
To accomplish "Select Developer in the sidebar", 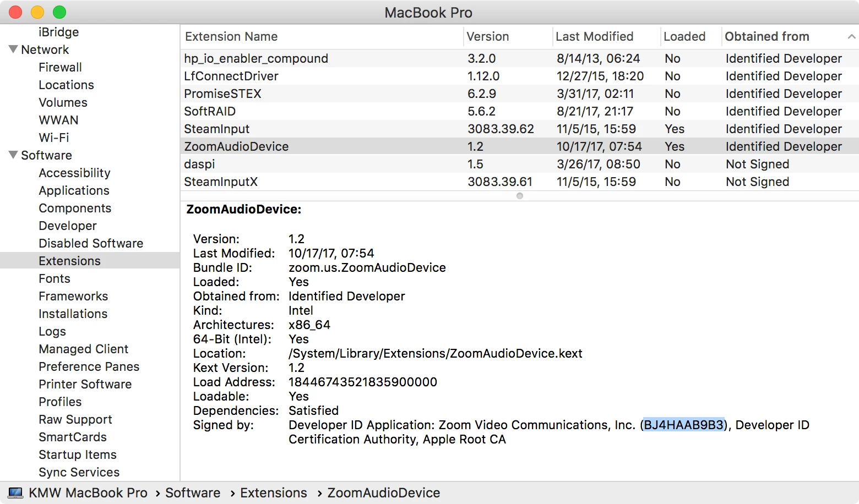I will point(68,226).
